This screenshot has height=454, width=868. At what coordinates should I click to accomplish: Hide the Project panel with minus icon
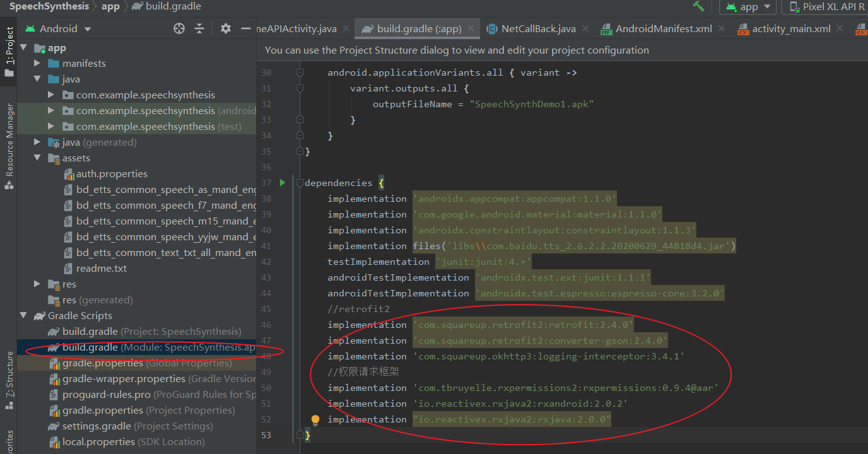pyautogui.click(x=246, y=28)
